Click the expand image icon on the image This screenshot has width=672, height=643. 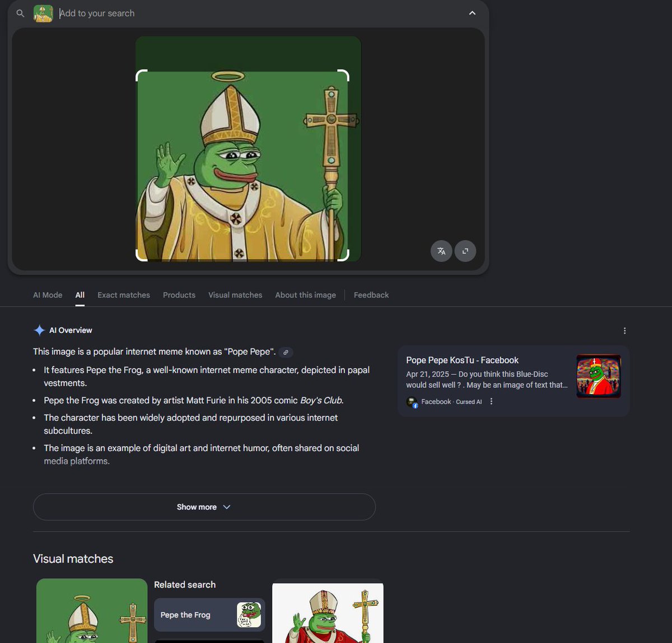pos(465,251)
